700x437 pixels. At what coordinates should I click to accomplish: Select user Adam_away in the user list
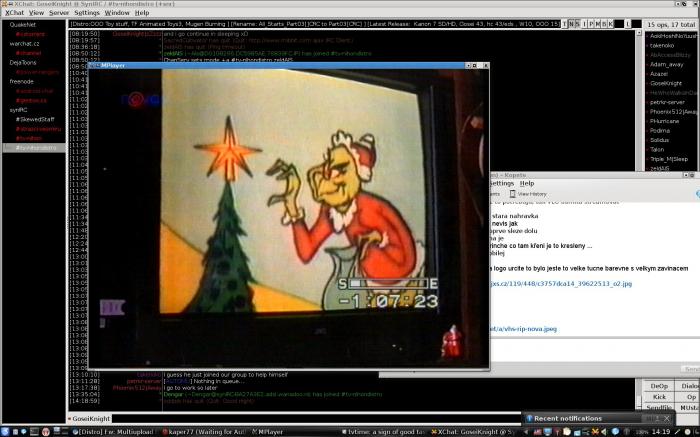coord(666,64)
